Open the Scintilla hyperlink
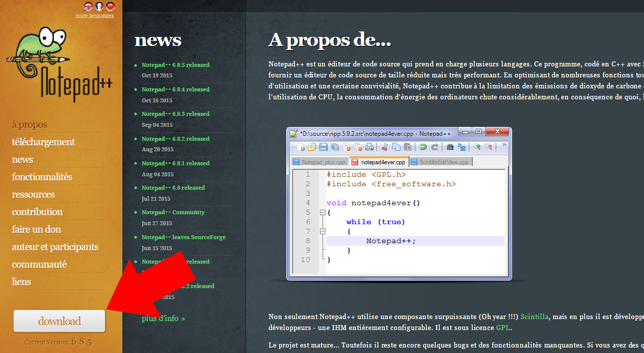The height and width of the screenshot is (353, 644). 535,317
